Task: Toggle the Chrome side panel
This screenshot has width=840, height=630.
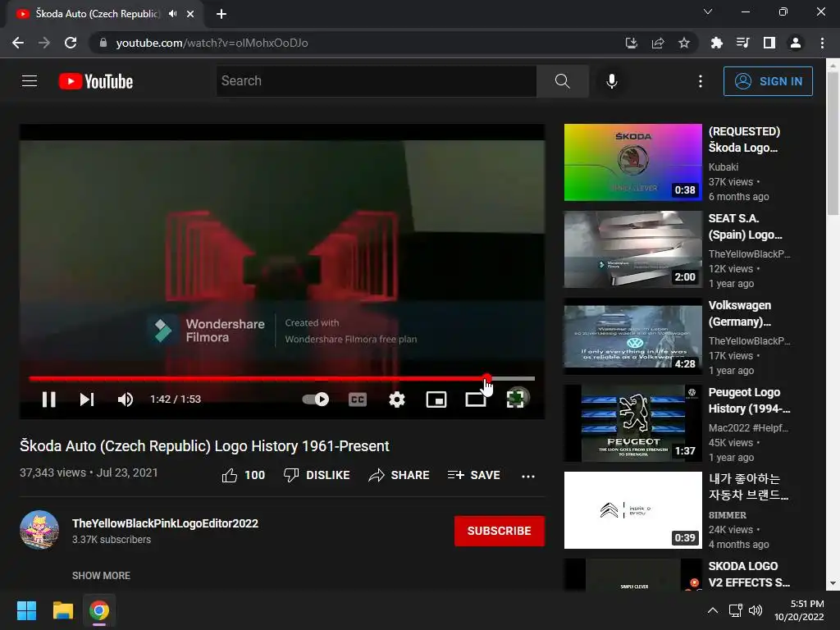Action: click(769, 43)
